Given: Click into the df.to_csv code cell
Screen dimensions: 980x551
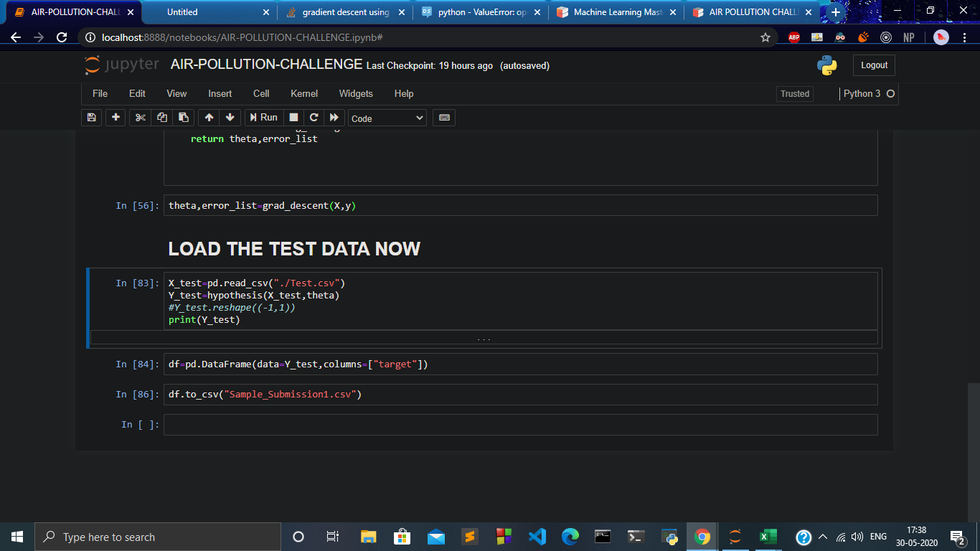Looking at the screenshot, I should pyautogui.click(x=520, y=395).
